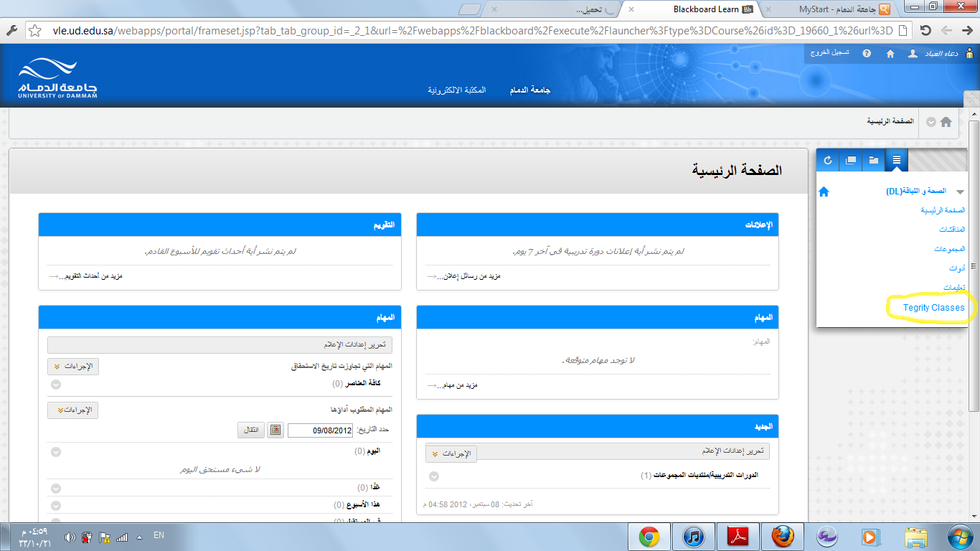Collapse the course menu title arrow
980x551 pixels.
tap(960, 192)
